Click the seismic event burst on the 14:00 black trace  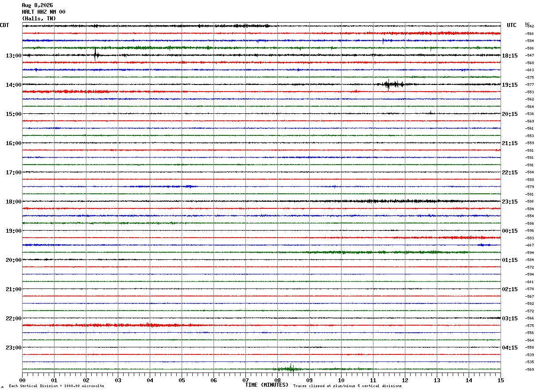tap(390, 84)
